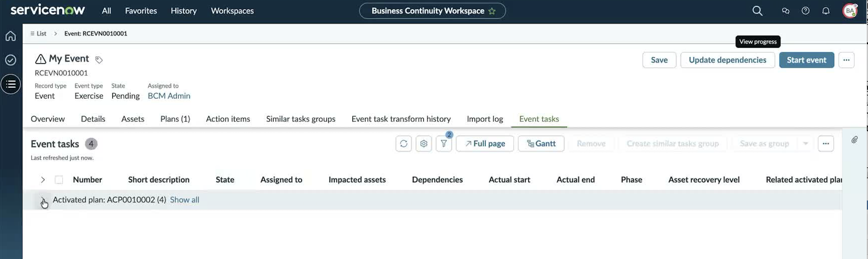Click the Event: RCEVN0010001 breadcrumb
This screenshot has width=868, height=259.
[96, 33]
